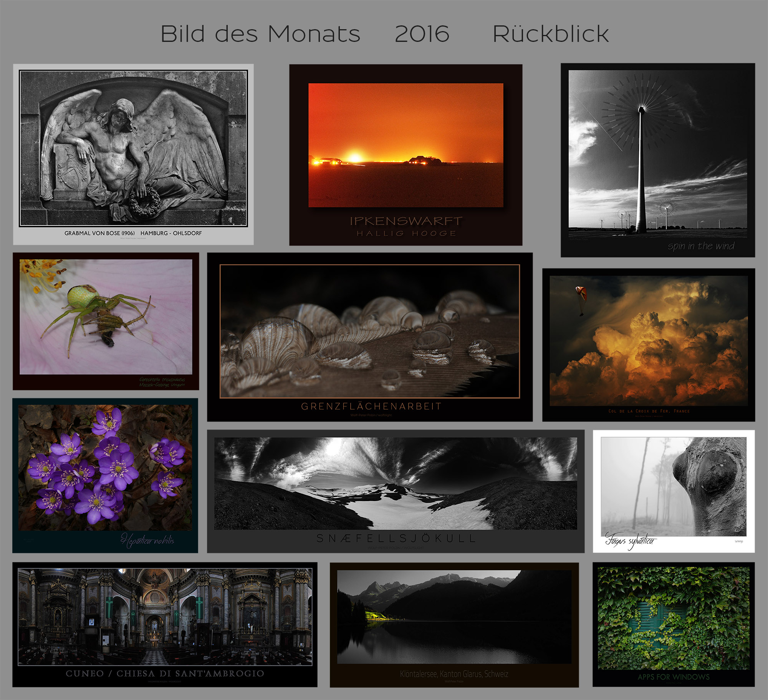
Task: Click the Fagus sylvatica foggy tree photo
Action: (673, 486)
